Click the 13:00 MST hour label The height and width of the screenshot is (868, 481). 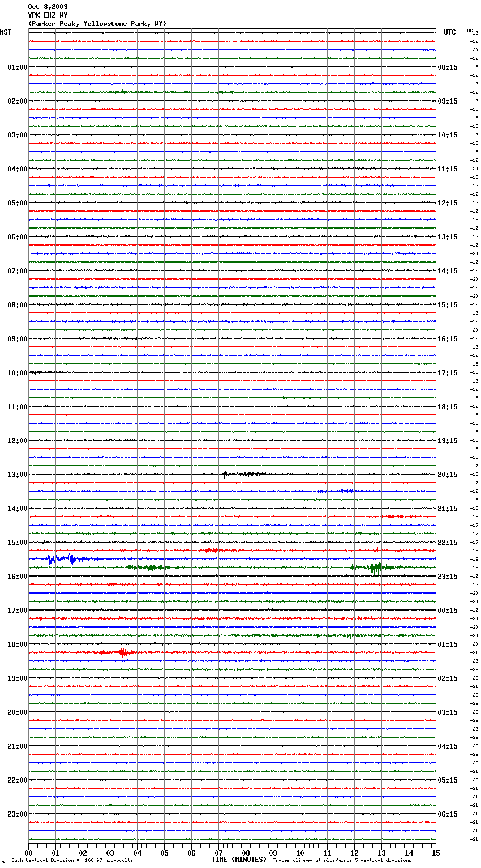click(x=18, y=475)
